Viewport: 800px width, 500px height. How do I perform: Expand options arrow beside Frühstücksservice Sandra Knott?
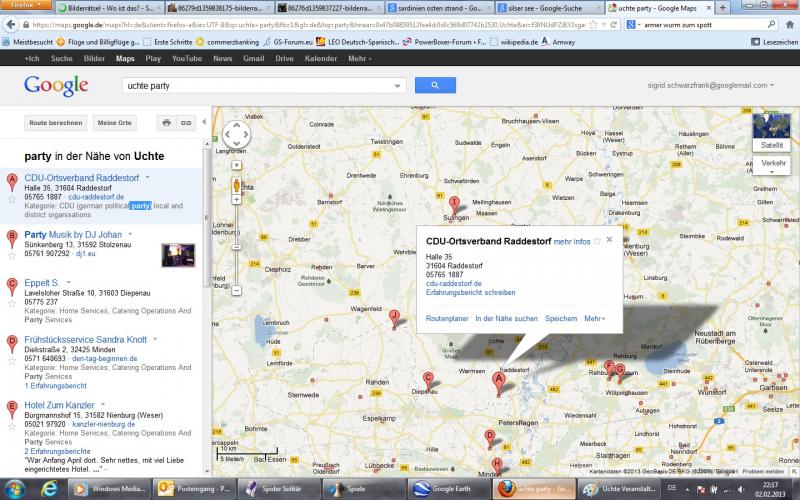coord(155,339)
